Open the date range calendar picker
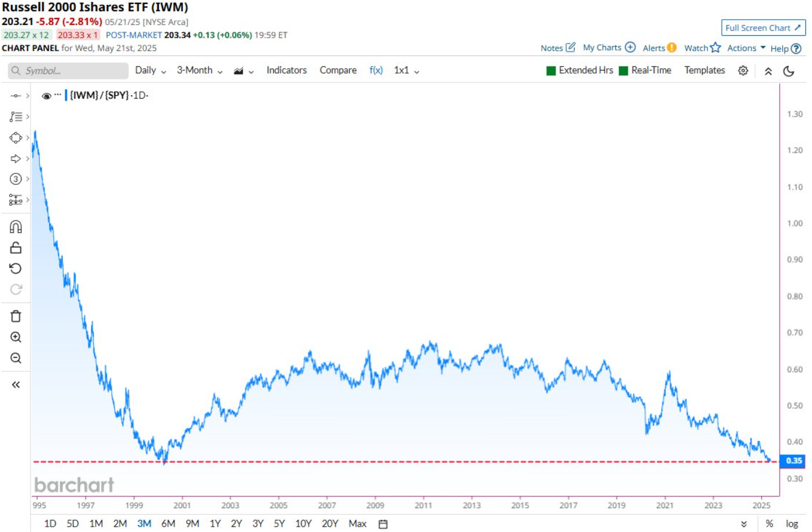 (x=383, y=524)
